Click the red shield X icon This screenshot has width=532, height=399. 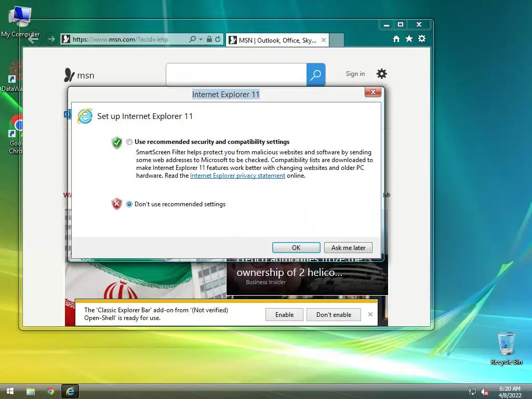coord(117,204)
